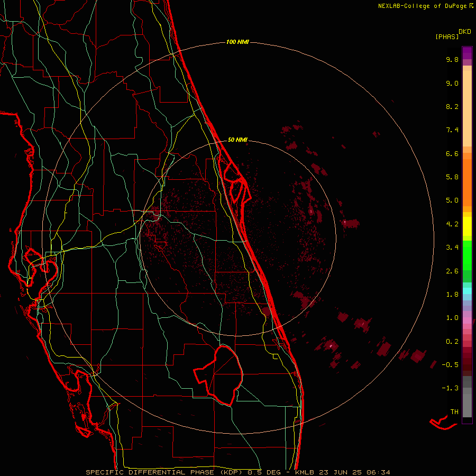The width and height of the screenshot is (476, 476).
Task: Click the '1.0' value on the color scale
Action: (x=452, y=318)
